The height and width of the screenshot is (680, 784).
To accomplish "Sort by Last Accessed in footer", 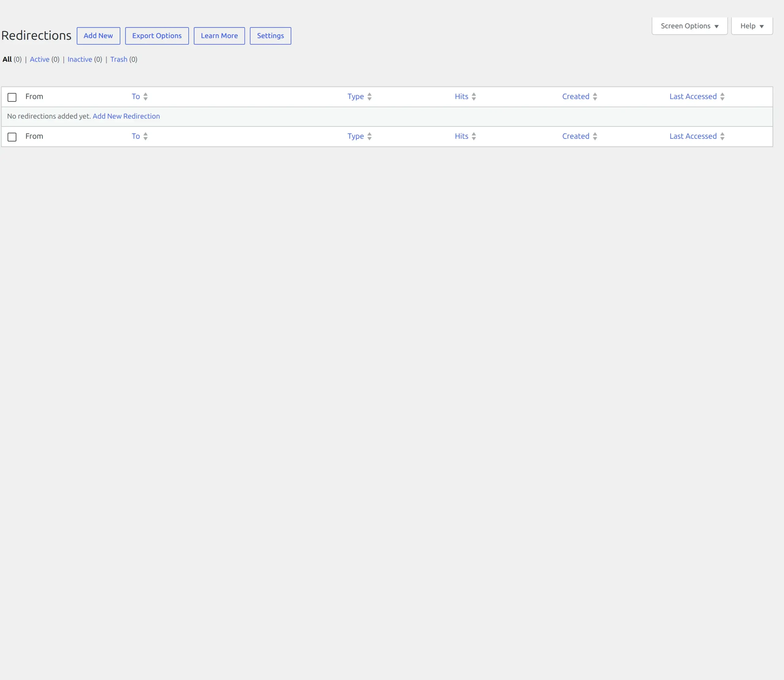I will [x=693, y=136].
